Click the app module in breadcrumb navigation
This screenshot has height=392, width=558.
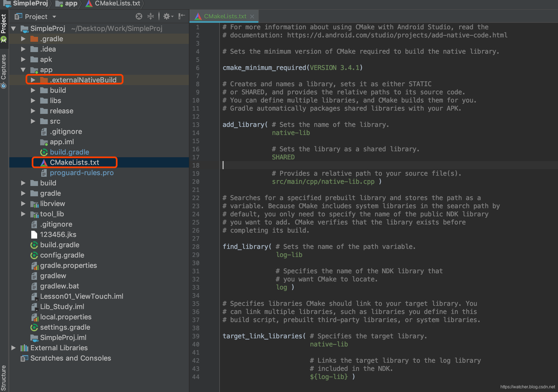point(64,5)
